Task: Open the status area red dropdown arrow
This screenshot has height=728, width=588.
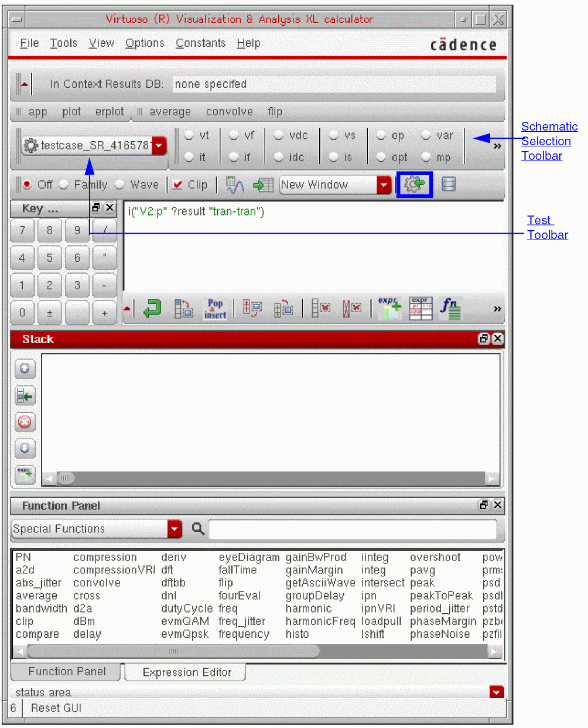Action: click(497, 692)
